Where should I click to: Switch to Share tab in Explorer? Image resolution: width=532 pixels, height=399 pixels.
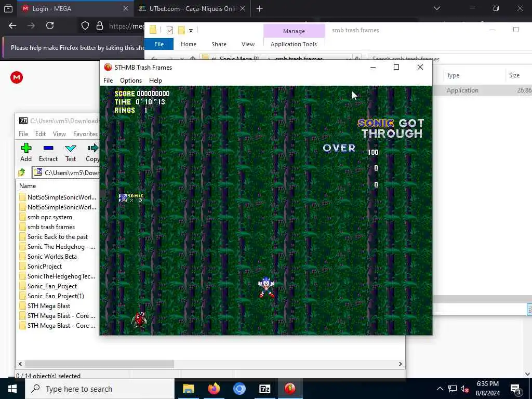pos(219,44)
